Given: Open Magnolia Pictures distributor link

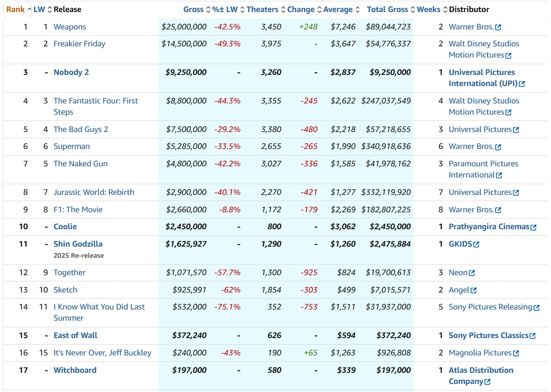Looking at the screenshot, I should tap(480, 353).
